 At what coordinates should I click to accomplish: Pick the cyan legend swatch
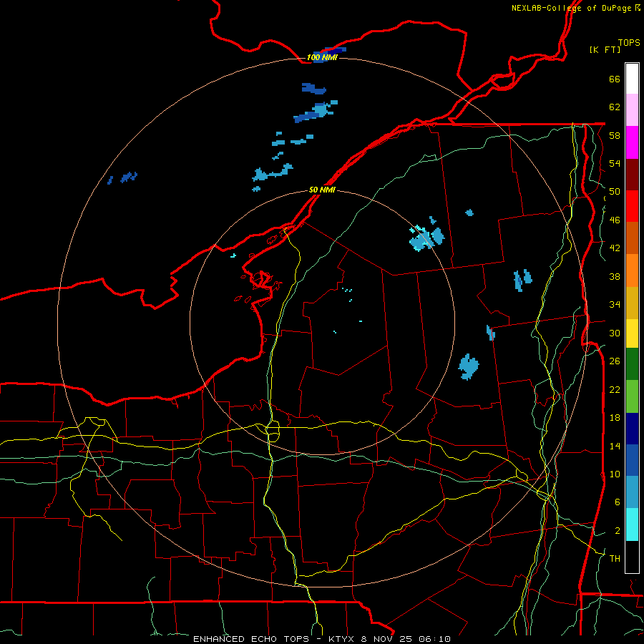[x=632, y=525]
